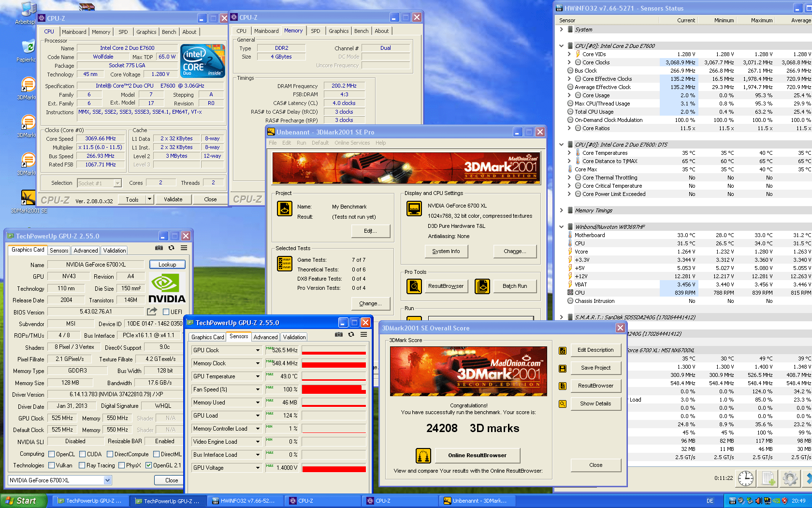Click the ResultBrowser magnifier icon in Pro Tools
This screenshot has width=812, height=508.
414,286
